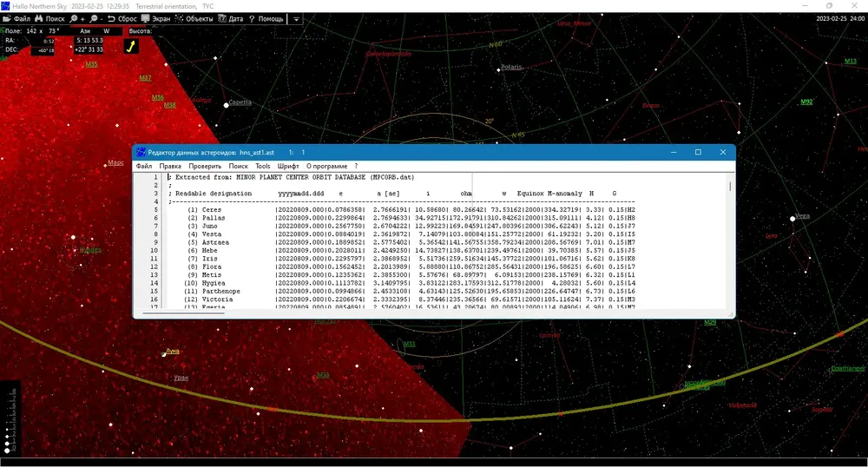Open the Помощь help menu
Image resolution: width=868 pixels, height=467 pixels.
pyautogui.click(x=266, y=19)
